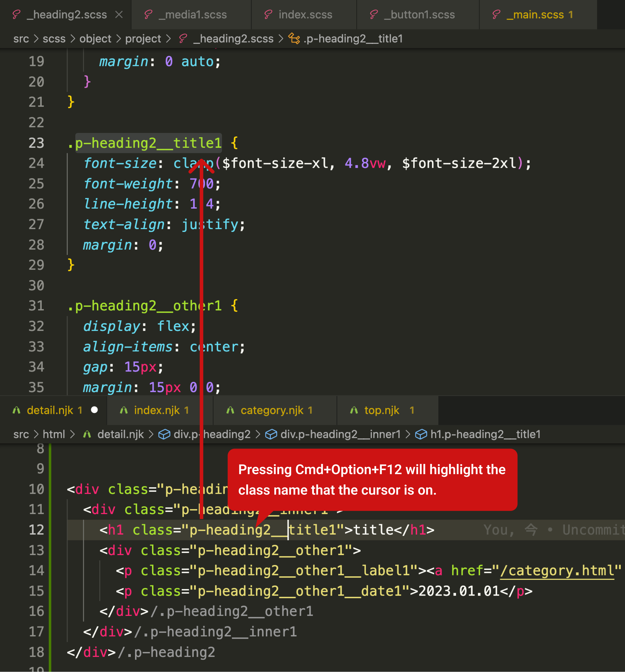Image resolution: width=625 pixels, height=672 pixels.
Task: Open the index.njk tab
Action: coord(160,410)
